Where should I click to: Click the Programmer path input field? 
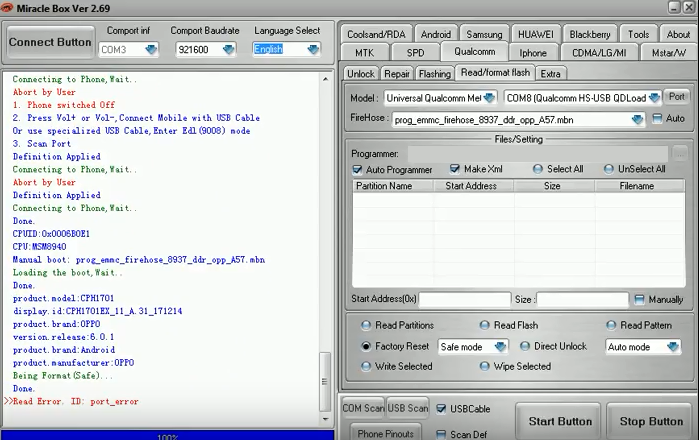pos(538,154)
